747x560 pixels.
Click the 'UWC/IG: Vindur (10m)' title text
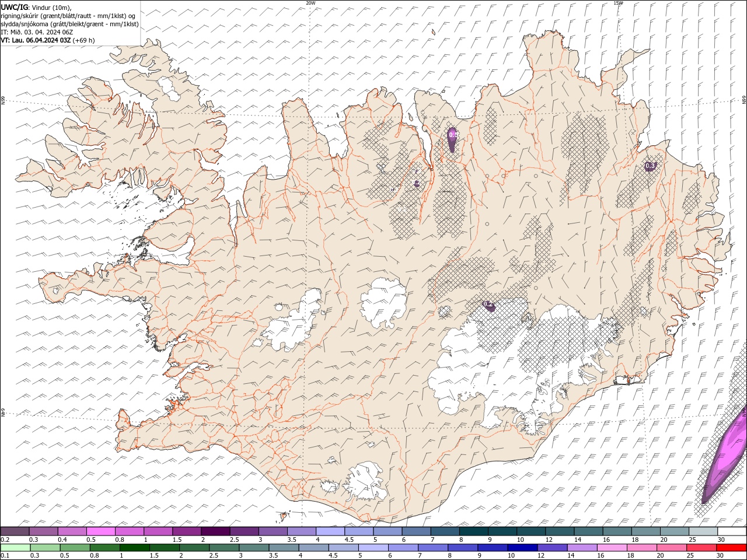coord(36,7)
